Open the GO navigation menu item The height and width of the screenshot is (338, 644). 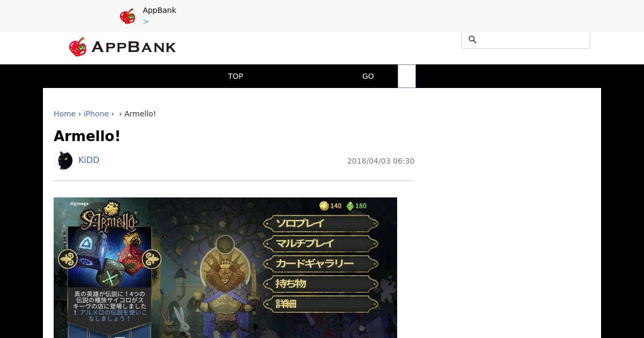pyautogui.click(x=368, y=76)
